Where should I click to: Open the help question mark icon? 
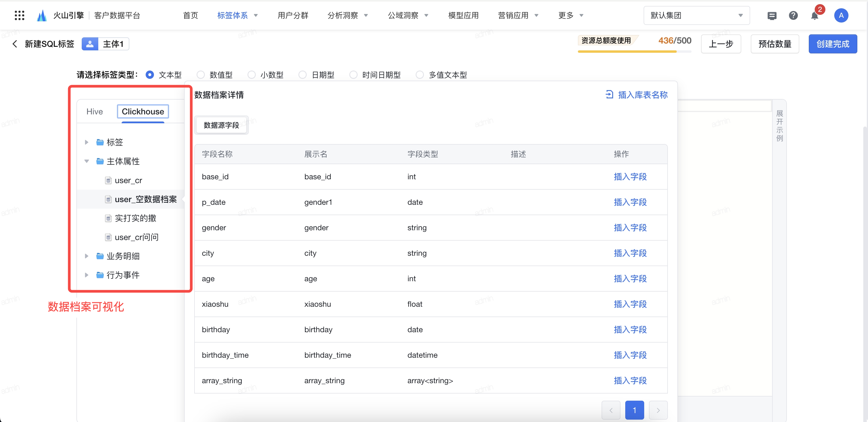(793, 15)
